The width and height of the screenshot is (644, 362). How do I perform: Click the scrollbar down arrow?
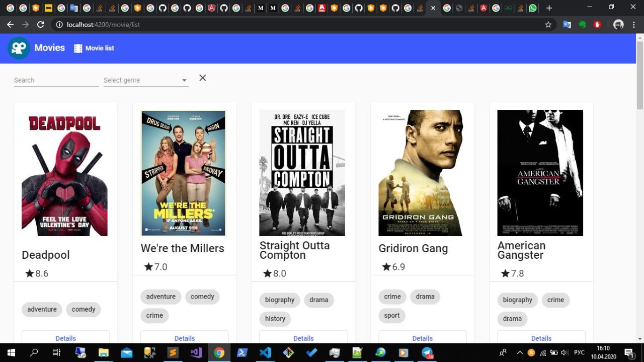pyautogui.click(x=640, y=339)
